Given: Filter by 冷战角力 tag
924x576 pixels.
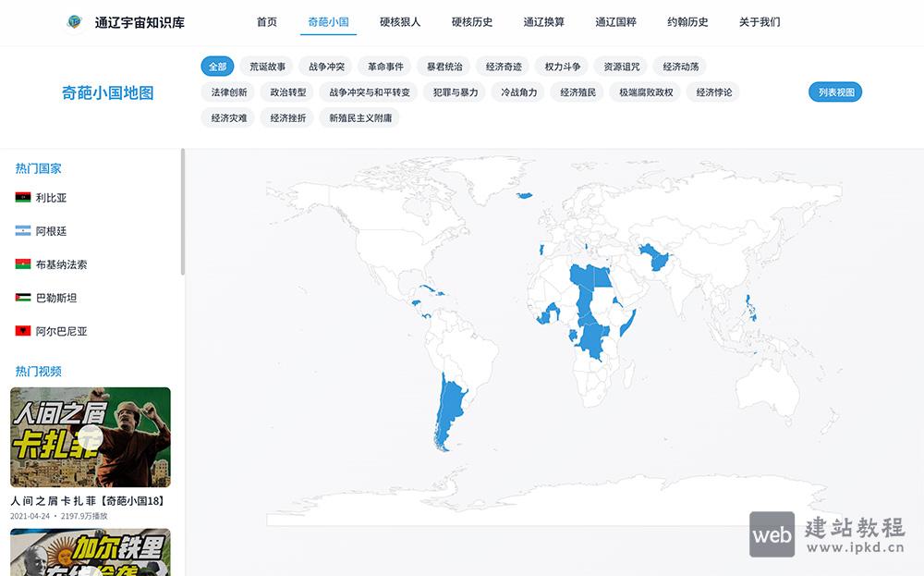Looking at the screenshot, I should click(519, 92).
